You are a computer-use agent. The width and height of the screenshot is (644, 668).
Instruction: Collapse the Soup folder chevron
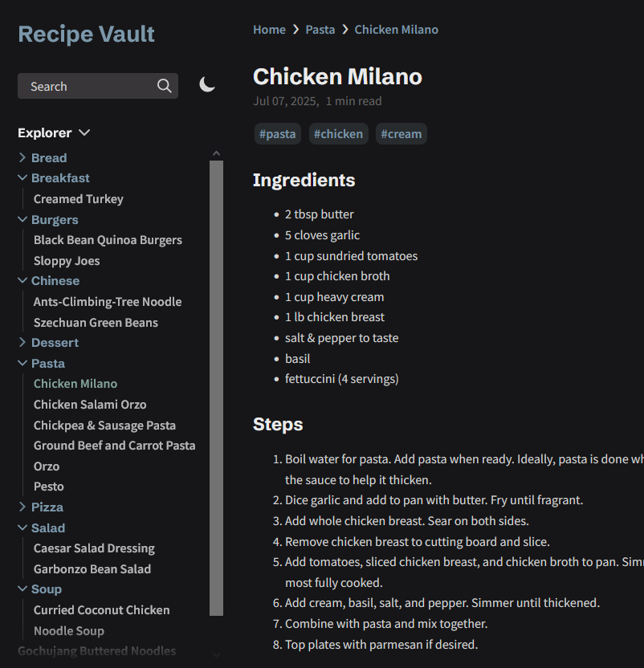pyautogui.click(x=22, y=589)
